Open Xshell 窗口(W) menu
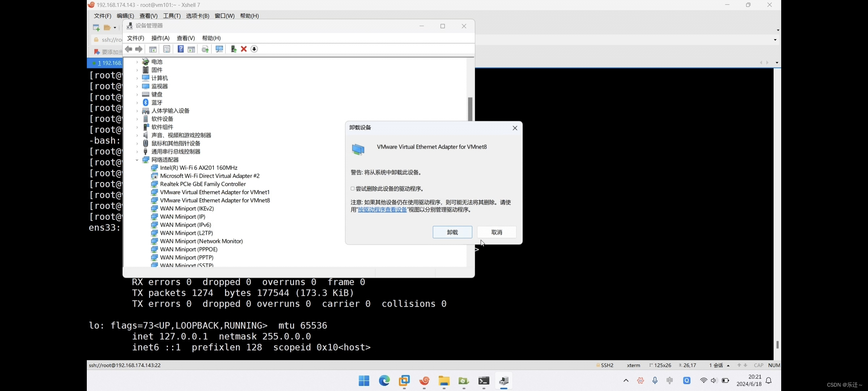The image size is (868, 391). coord(225,16)
